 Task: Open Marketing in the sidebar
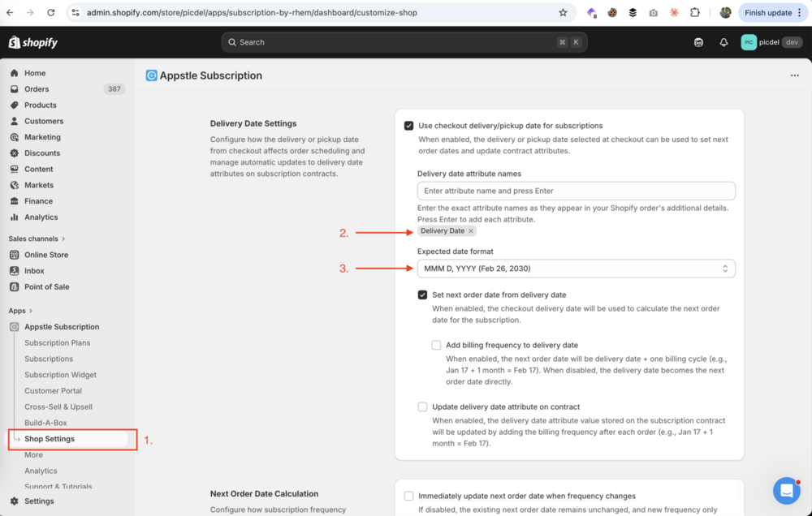(42, 137)
